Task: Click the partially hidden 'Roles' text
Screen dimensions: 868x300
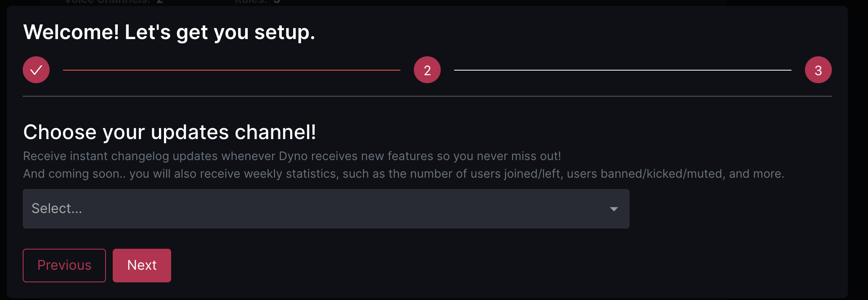Action: (x=251, y=2)
